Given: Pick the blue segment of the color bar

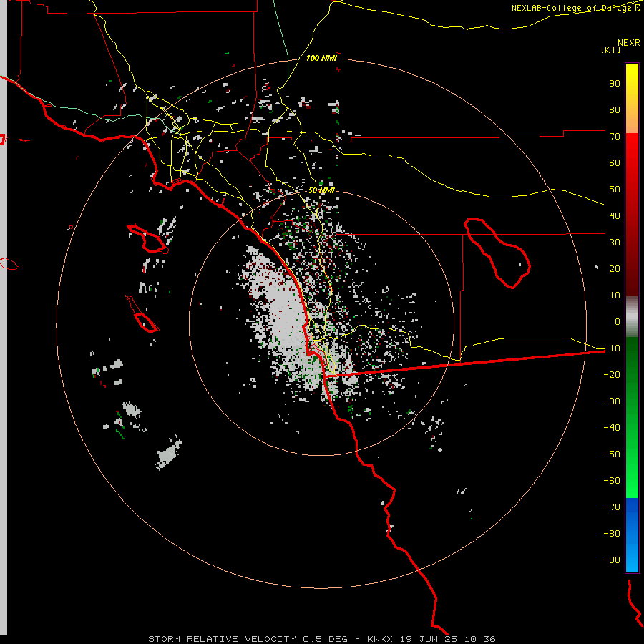Looking at the screenshot, I should point(632,535).
